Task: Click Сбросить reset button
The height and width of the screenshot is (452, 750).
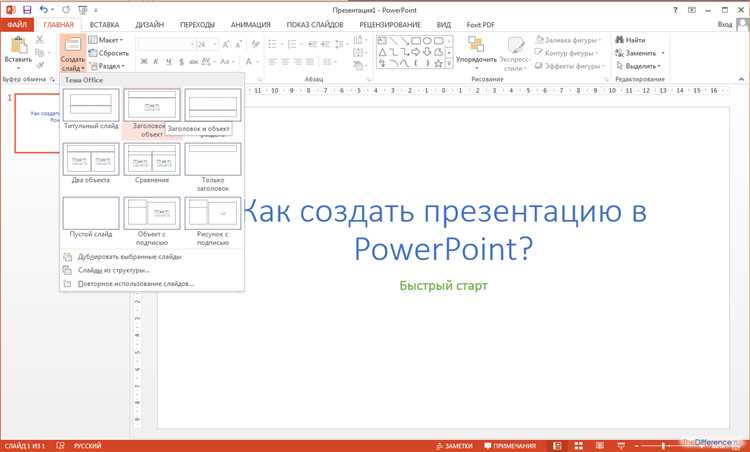Action: [109, 53]
